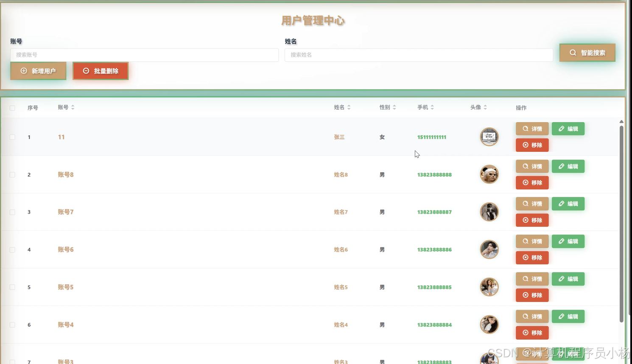Focus the 搜索账号 input field
632x364 pixels.
pyautogui.click(x=144, y=55)
